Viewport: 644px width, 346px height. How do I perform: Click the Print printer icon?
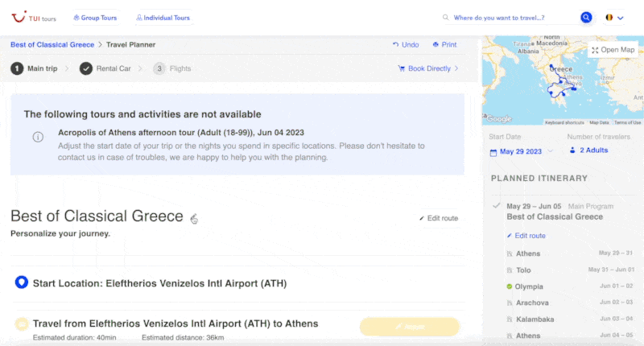(x=436, y=45)
